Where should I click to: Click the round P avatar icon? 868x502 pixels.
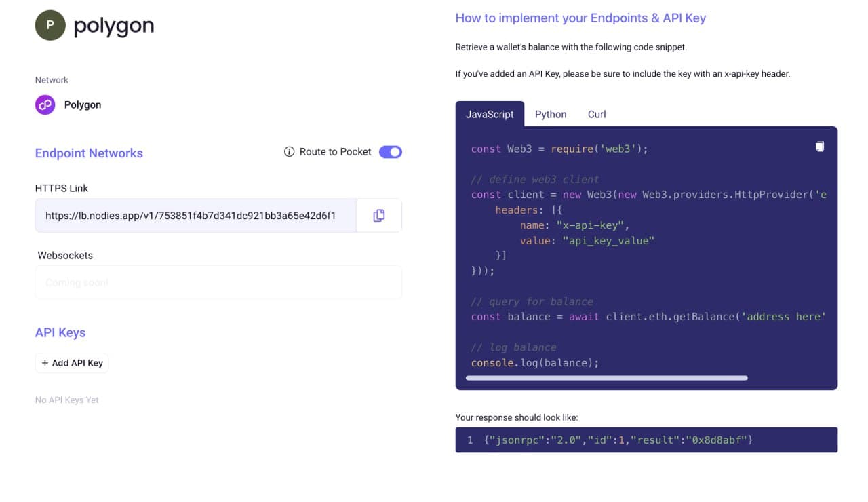50,25
